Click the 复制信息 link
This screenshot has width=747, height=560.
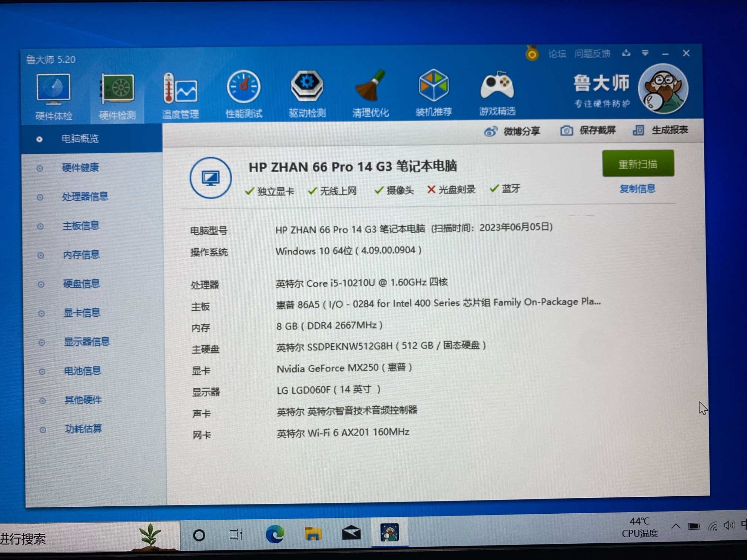[x=637, y=189]
